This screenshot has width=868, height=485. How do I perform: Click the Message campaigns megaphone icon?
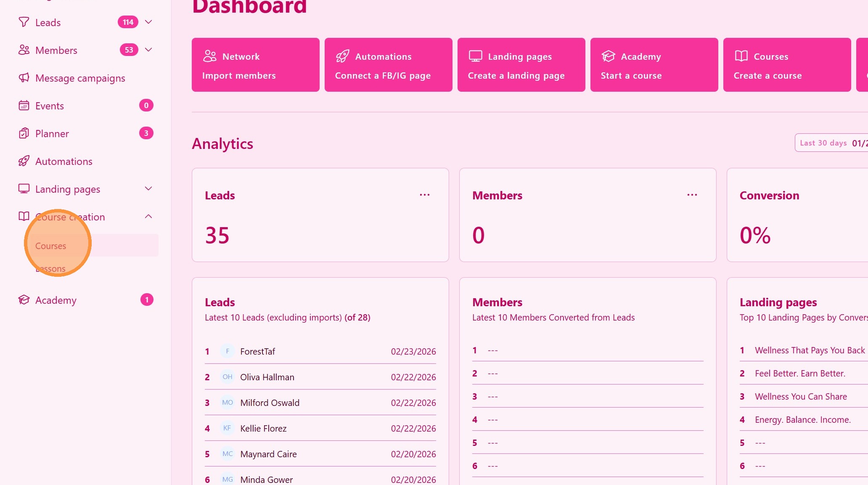tap(24, 78)
